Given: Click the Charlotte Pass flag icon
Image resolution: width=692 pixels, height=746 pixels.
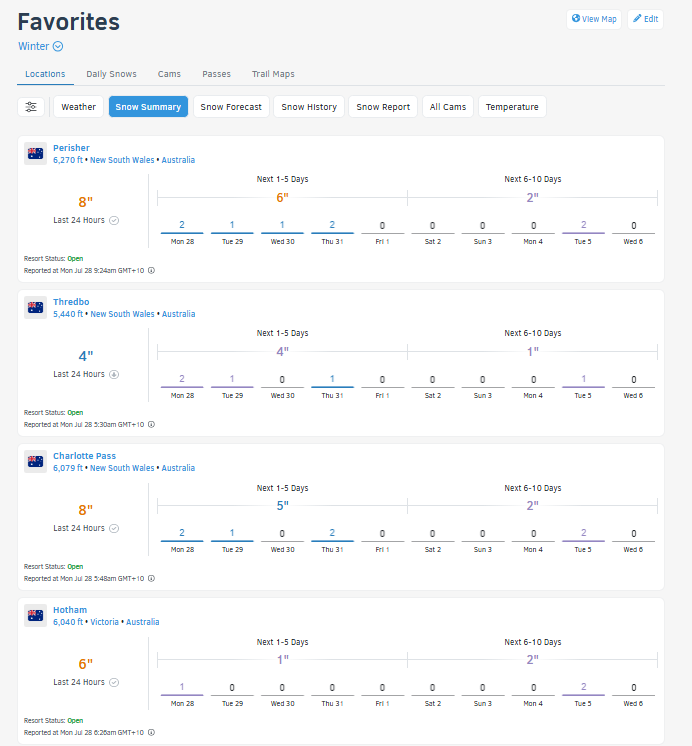Looking at the screenshot, I should click(36, 461).
